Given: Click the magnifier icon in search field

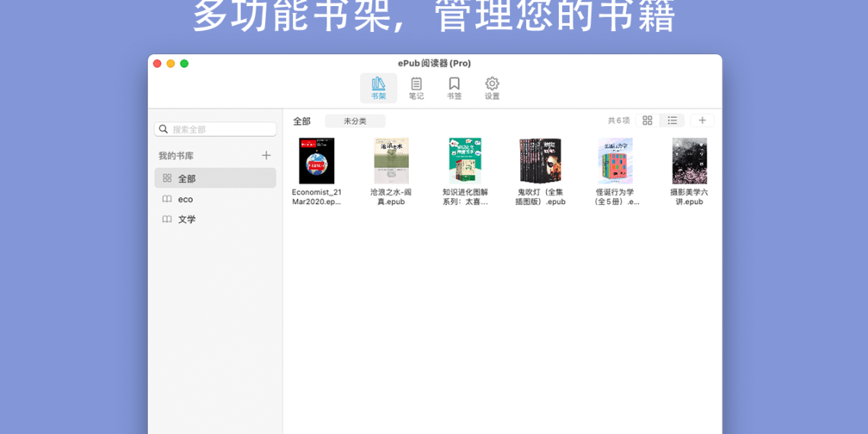Looking at the screenshot, I should pos(164,129).
